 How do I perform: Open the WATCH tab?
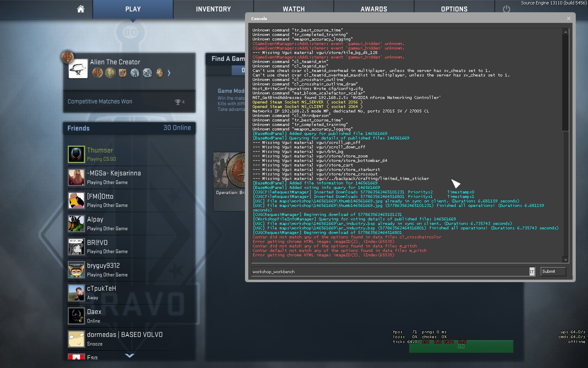294,9
